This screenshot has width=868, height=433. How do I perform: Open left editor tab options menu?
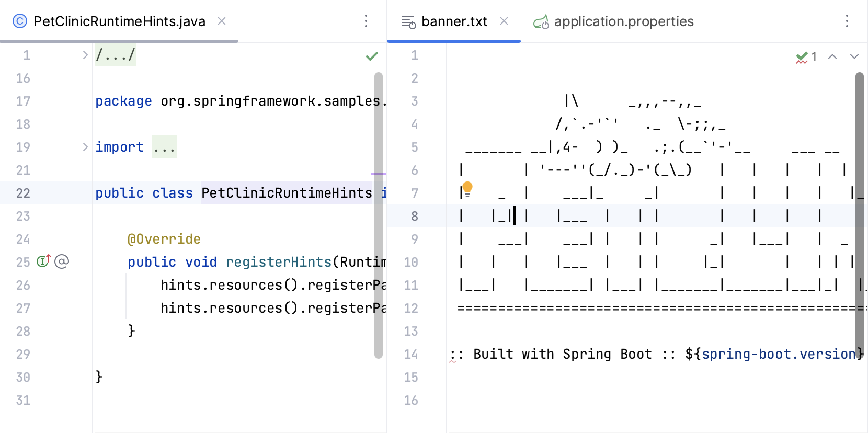366,21
